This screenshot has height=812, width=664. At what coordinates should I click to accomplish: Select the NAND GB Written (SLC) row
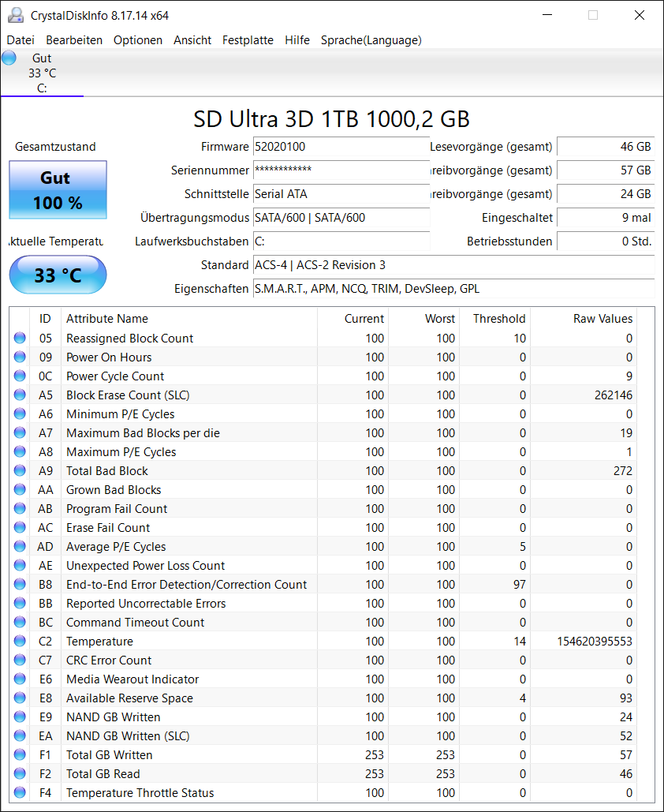323,736
